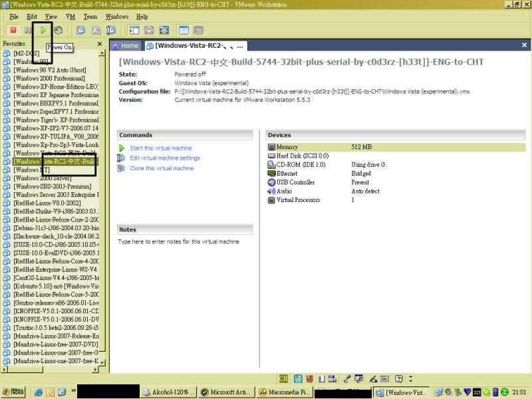The image size is (532, 399).
Task: Click the Take Snapshot toolbar icon
Action: tap(80, 30)
